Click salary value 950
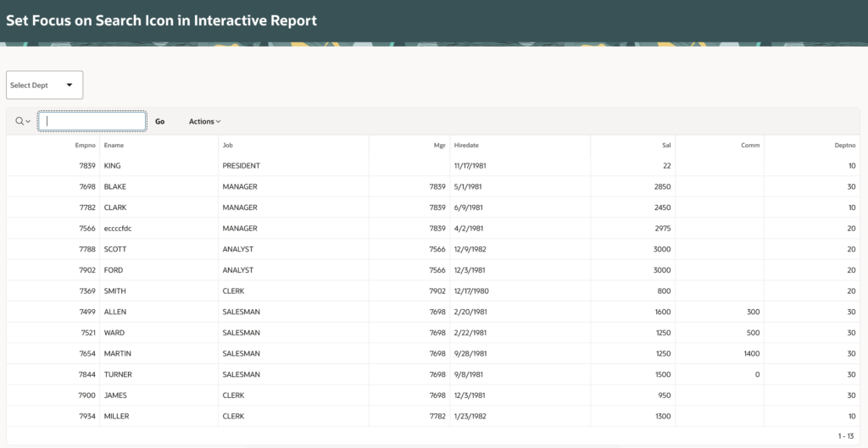Viewport: 868px width, 448px height. pyautogui.click(x=664, y=395)
